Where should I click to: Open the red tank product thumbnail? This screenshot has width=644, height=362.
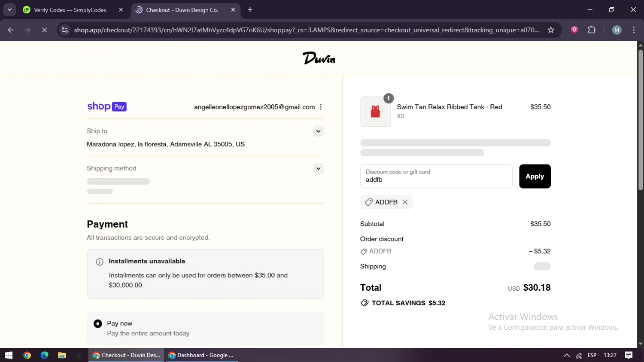(x=375, y=111)
